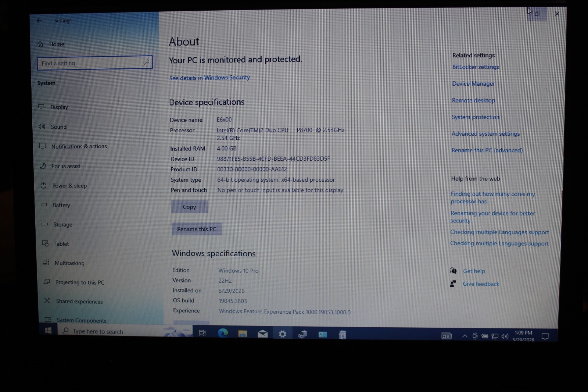Open Finding out how many cores help link
Screen dimensions: 588x392
pos(492,197)
